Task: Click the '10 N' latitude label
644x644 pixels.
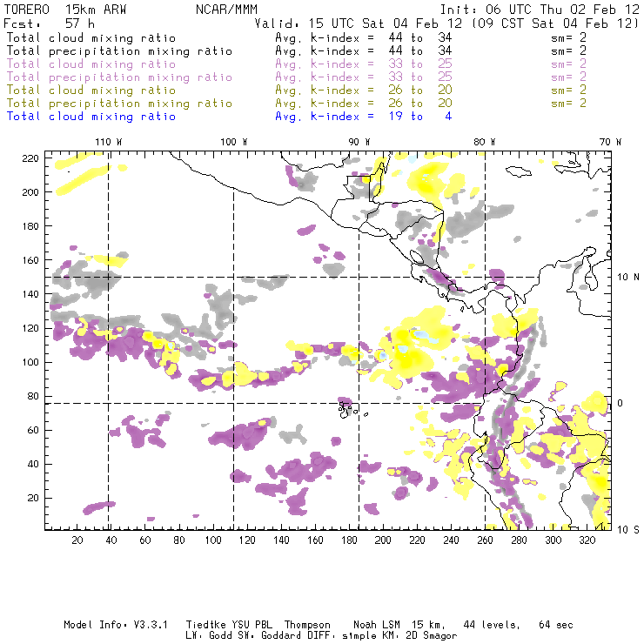Action: [628, 278]
